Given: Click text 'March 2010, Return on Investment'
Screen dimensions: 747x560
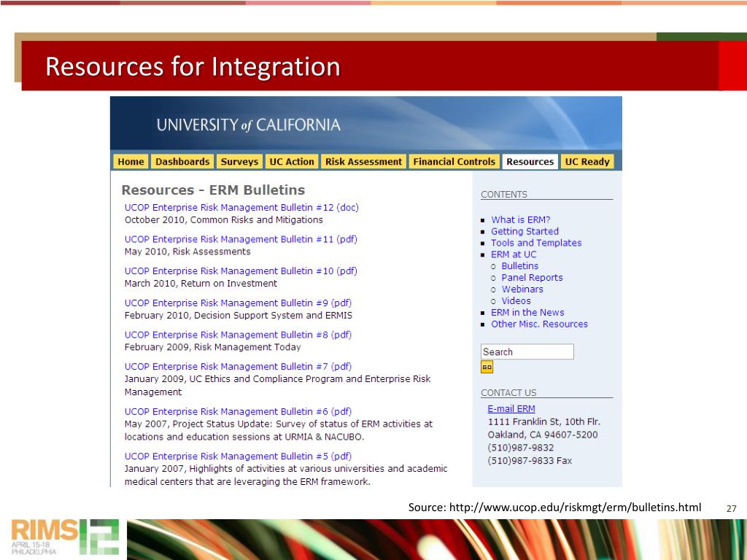Looking at the screenshot, I should coord(201,284).
